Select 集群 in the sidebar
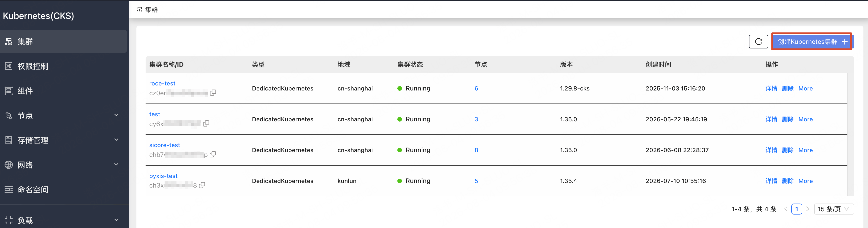868x228 pixels. click(63, 41)
